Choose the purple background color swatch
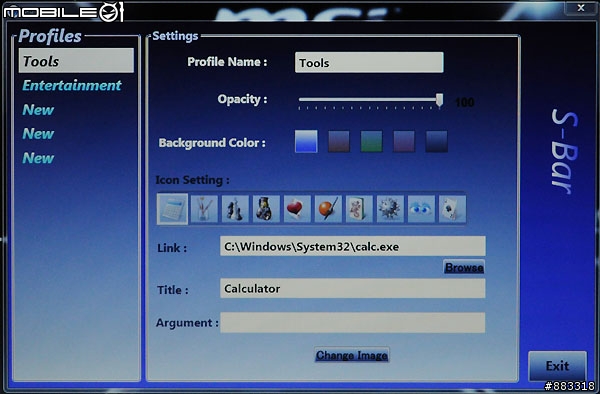This screenshot has height=394, width=600. (404, 142)
